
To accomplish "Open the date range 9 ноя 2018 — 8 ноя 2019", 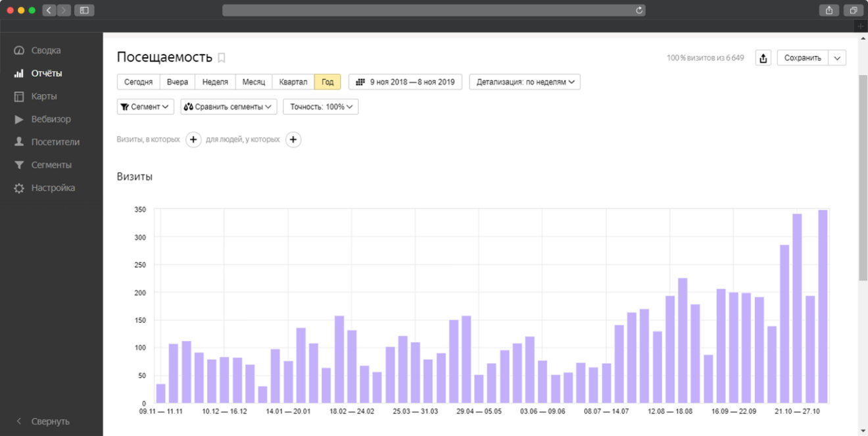I will pyautogui.click(x=405, y=82).
